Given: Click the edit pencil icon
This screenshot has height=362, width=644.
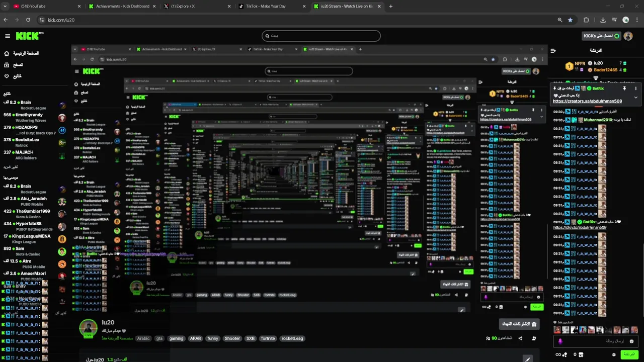Looking at the screenshot, I should 527,359.
